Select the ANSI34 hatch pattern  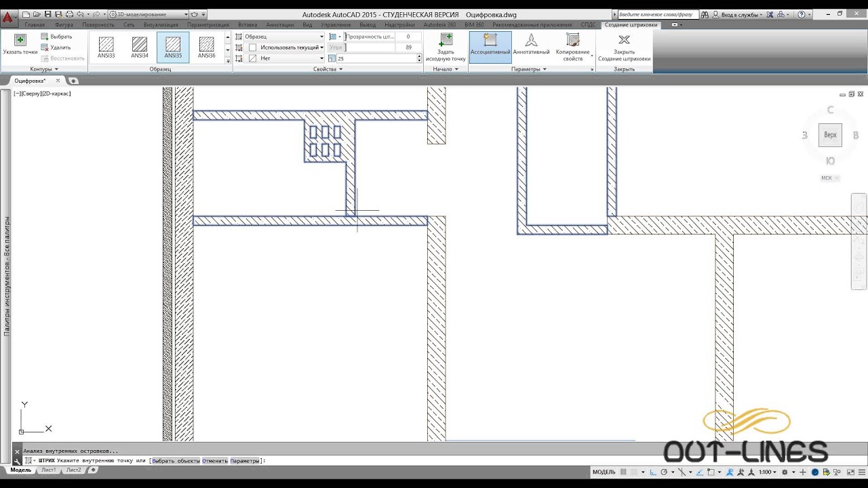coord(140,47)
